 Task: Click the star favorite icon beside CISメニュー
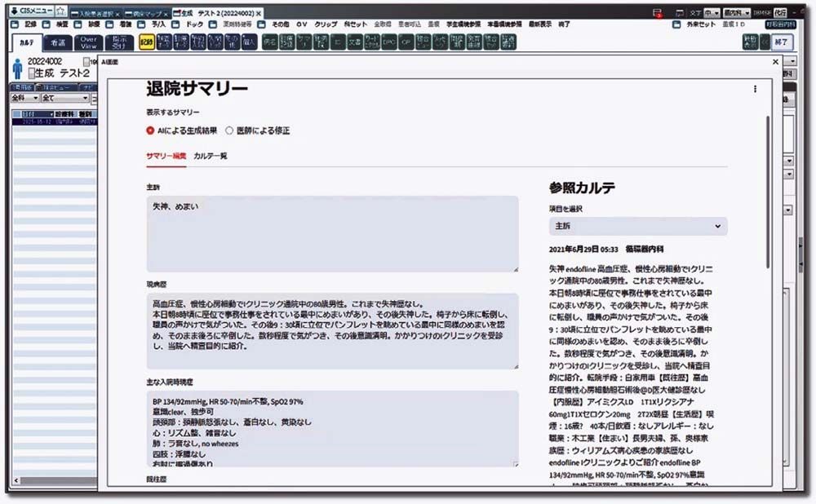click(x=61, y=11)
